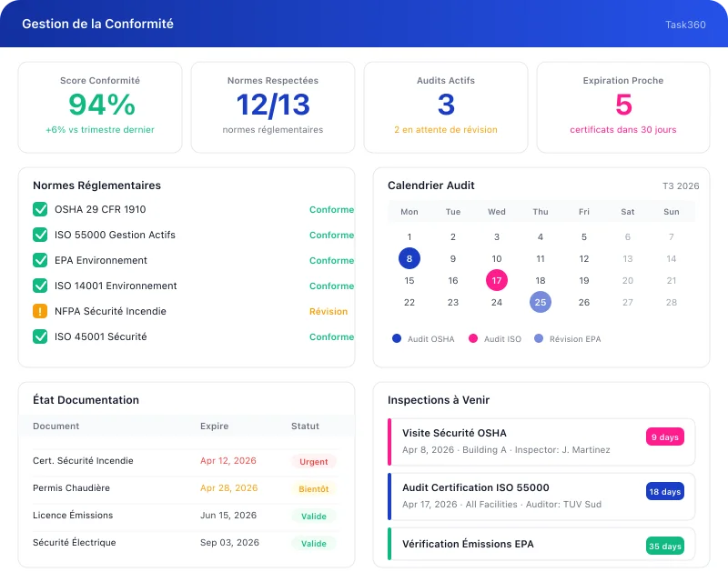This screenshot has width=728, height=582.
Task: Click the green checkmark beside OSHA 29 CFR 1910
Action: [38, 209]
